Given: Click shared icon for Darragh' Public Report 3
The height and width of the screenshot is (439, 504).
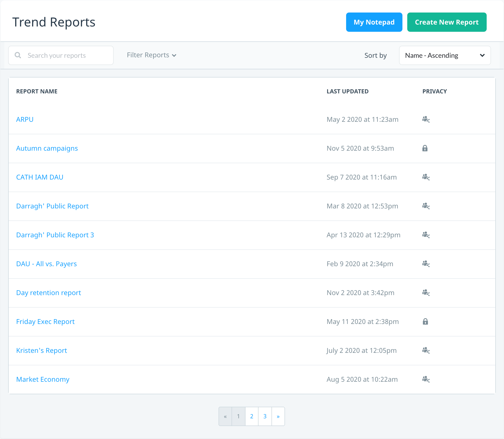Looking at the screenshot, I should click(x=426, y=235).
